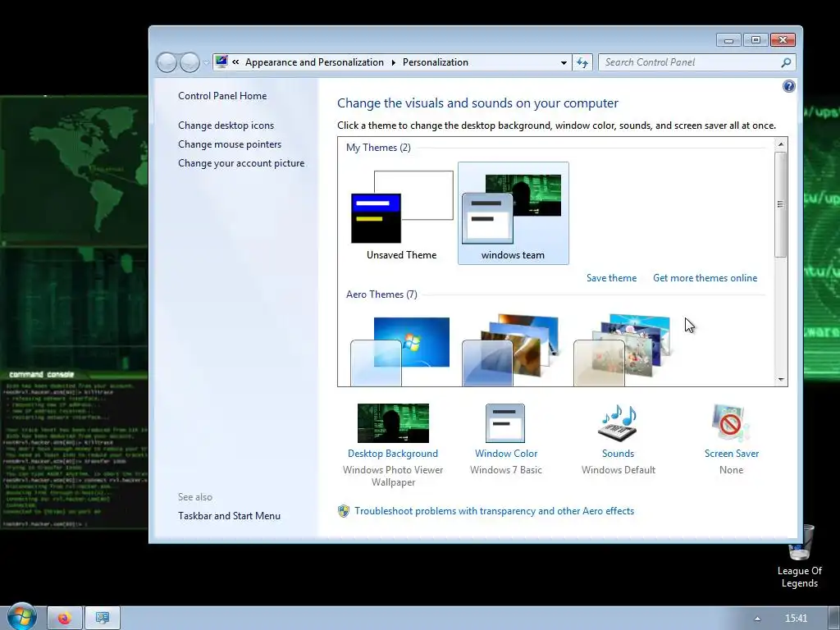Open Change desktop icons
Viewport: 840px width, 630px height.
pyautogui.click(x=226, y=126)
